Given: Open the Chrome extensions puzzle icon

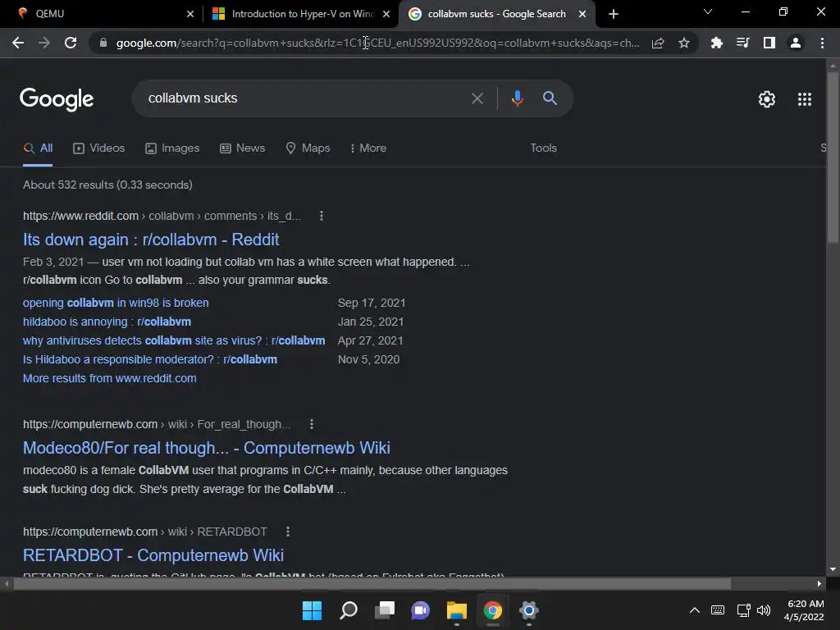Looking at the screenshot, I should (716, 43).
